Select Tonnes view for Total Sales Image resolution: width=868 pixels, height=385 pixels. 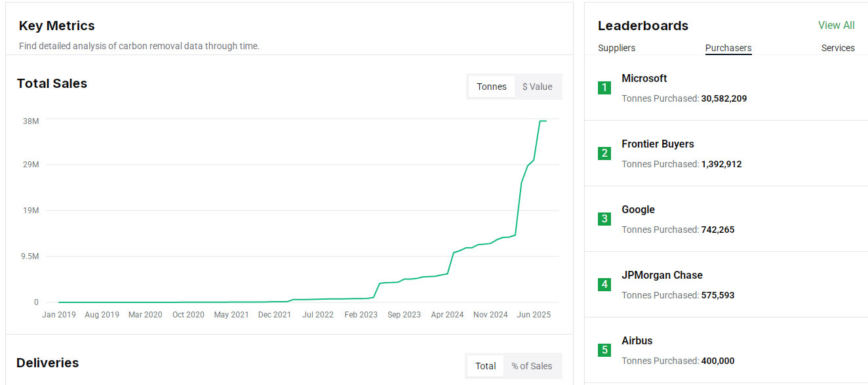pos(492,87)
